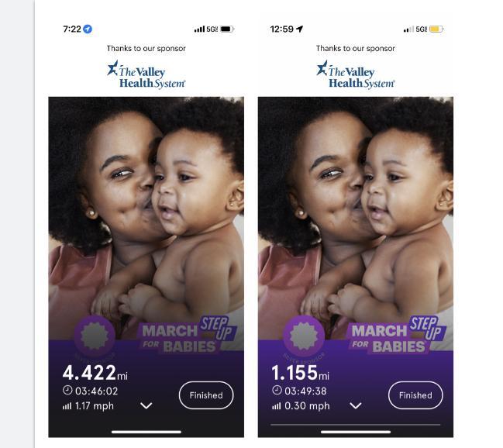Tap the purple badge above 1.155 mi
This screenshot has height=448, width=503.
coord(304,336)
